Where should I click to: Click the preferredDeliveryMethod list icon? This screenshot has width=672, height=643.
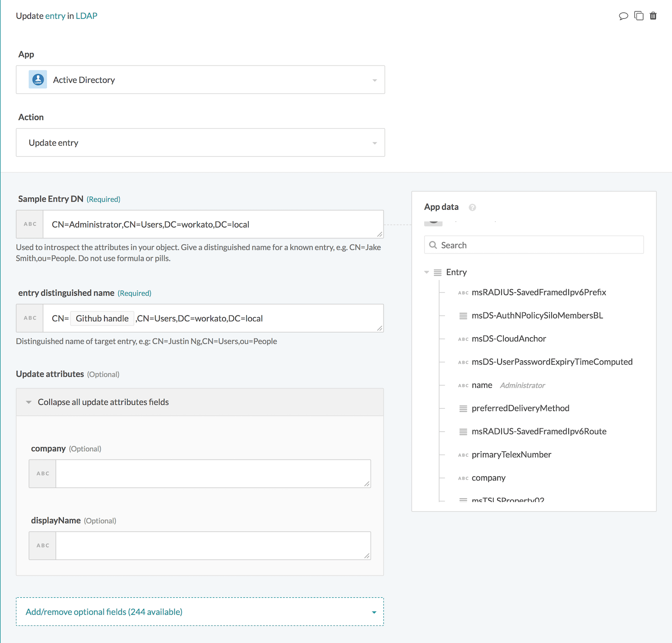[x=463, y=408]
